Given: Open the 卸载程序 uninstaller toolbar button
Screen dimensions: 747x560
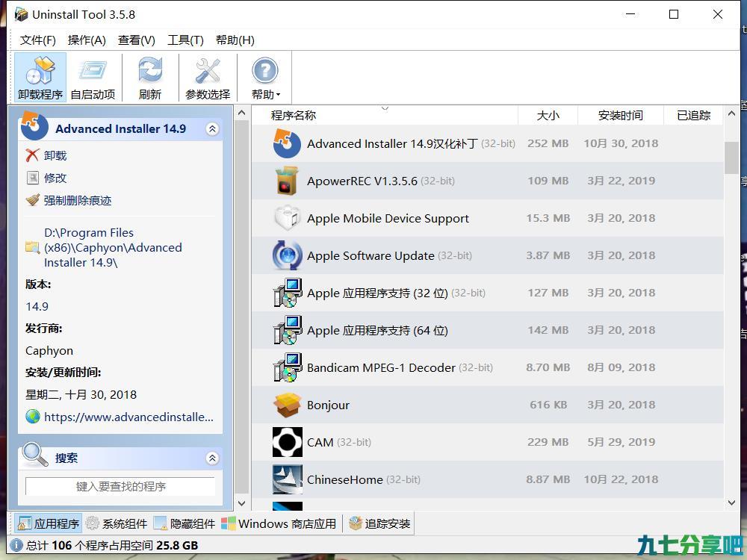Looking at the screenshot, I should coord(40,78).
